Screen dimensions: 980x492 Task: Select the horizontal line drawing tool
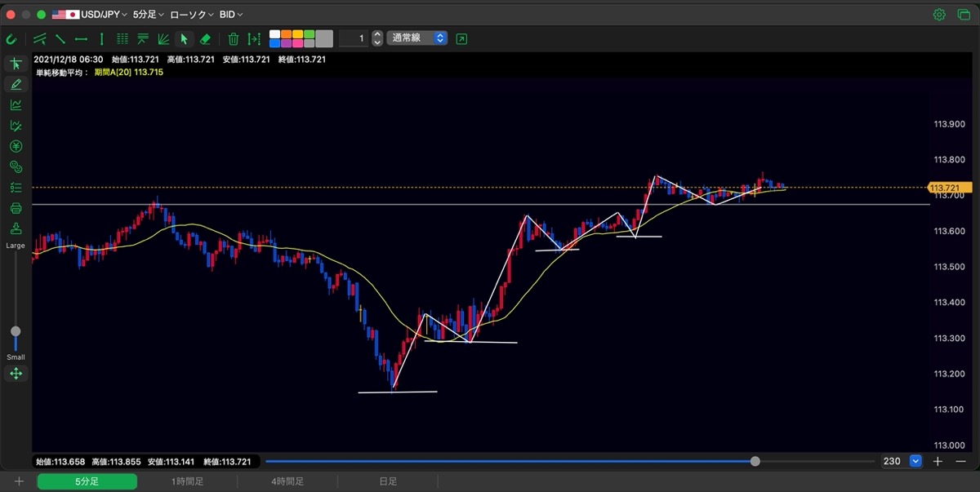coord(81,38)
